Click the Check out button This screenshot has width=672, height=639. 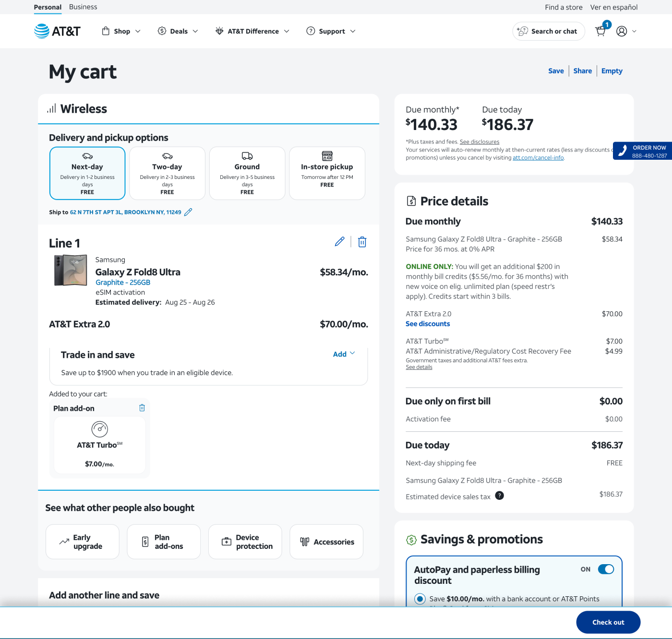click(608, 622)
